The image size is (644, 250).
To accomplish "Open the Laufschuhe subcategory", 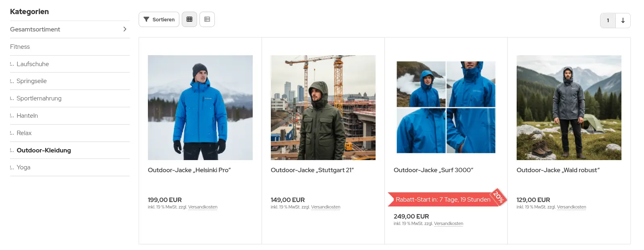I will click(x=33, y=64).
